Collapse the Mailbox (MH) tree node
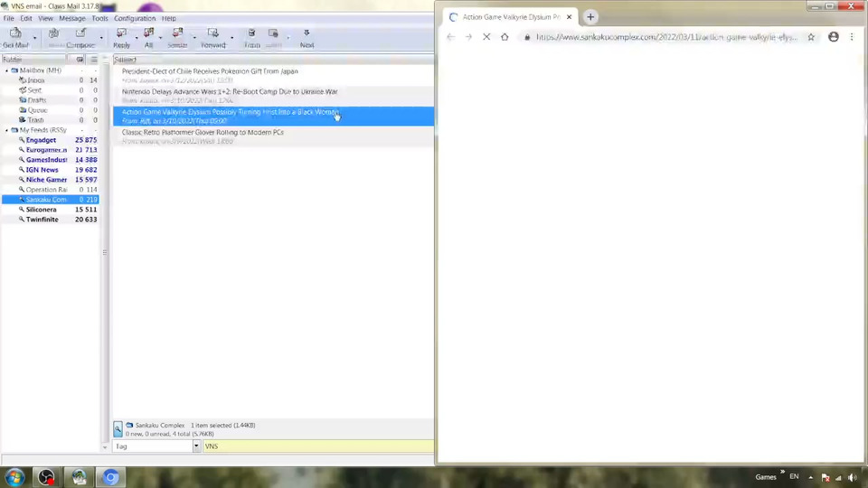Viewport: 868px width, 488px height. click(6, 70)
